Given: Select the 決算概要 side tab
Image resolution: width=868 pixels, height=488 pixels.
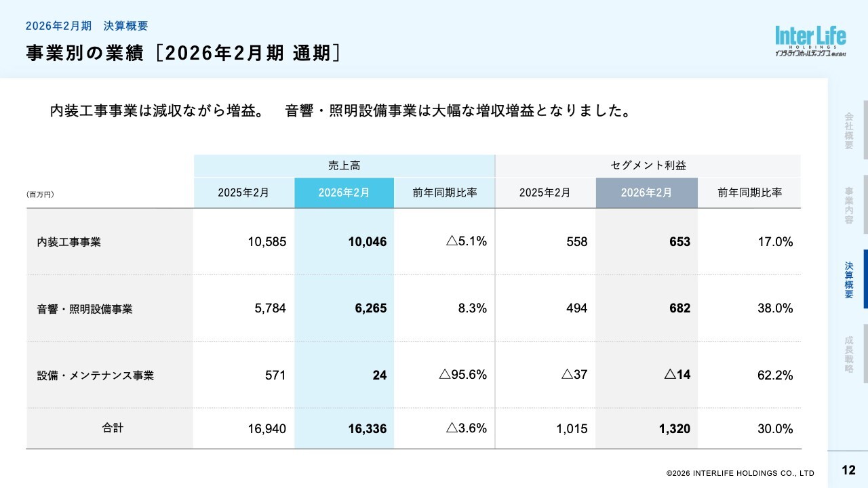Looking at the screenshot, I should 849,279.
